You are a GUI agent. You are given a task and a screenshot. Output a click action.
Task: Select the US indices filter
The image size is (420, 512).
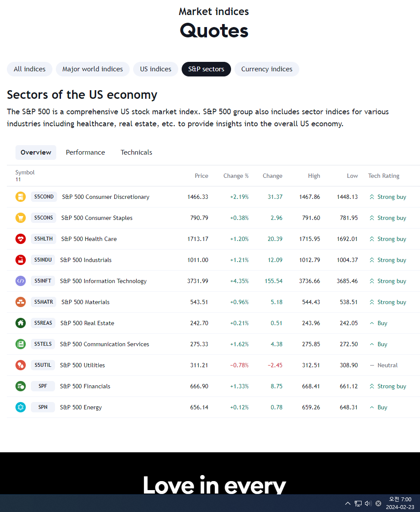pos(155,69)
